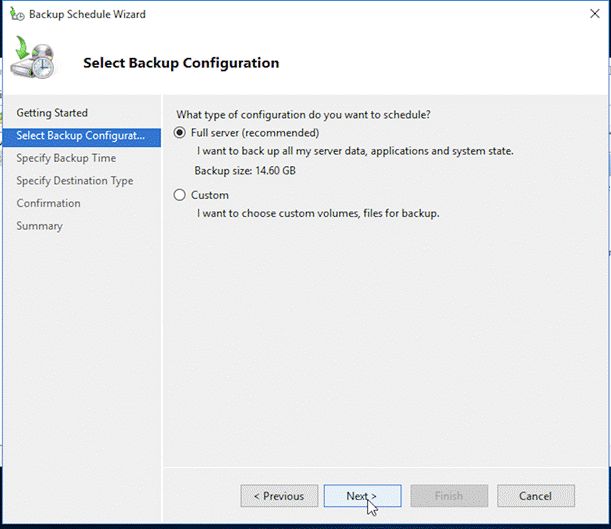Open the Specify Backup Time step

(x=66, y=158)
